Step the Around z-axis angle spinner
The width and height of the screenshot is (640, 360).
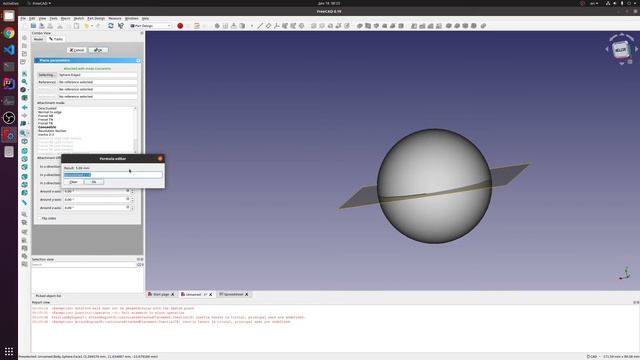pos(132,208)
